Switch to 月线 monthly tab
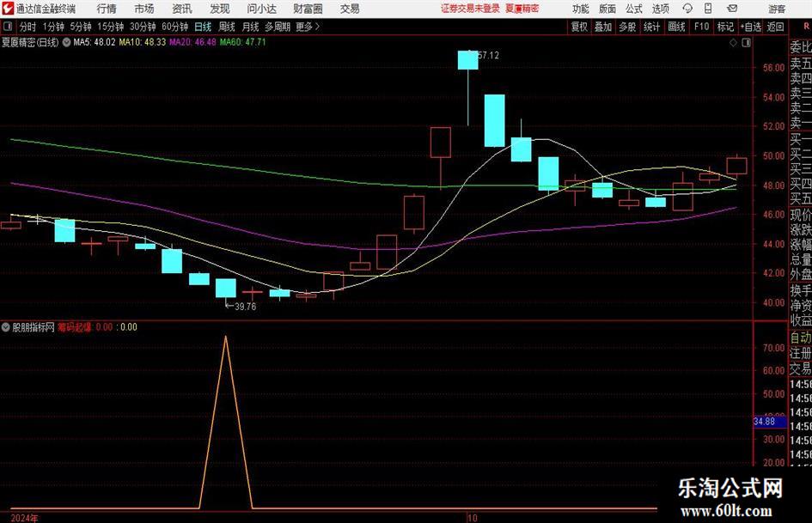 pos(250,27)
